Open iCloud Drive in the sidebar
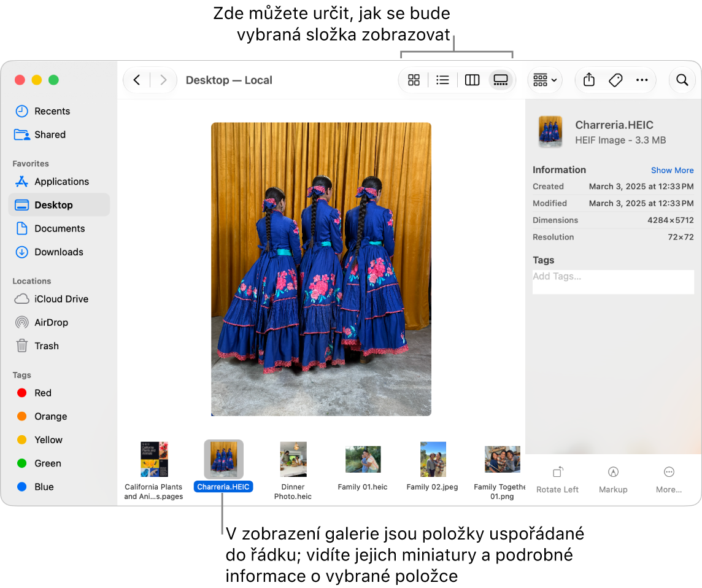This screenshot has width=702, height=588. (x=59, y=299)
